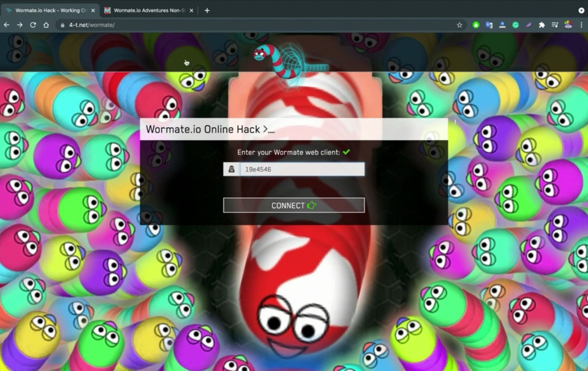
Task: View site security lock info
Action: coord(62,25)
